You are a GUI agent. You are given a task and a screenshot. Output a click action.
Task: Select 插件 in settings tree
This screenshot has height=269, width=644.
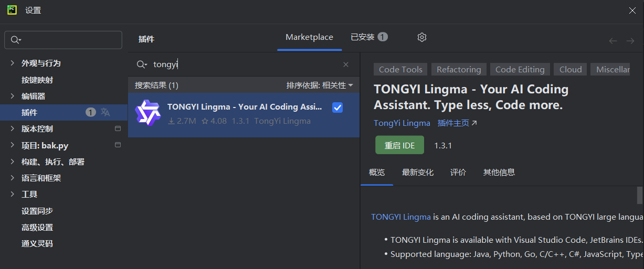(x=29, y=112)
